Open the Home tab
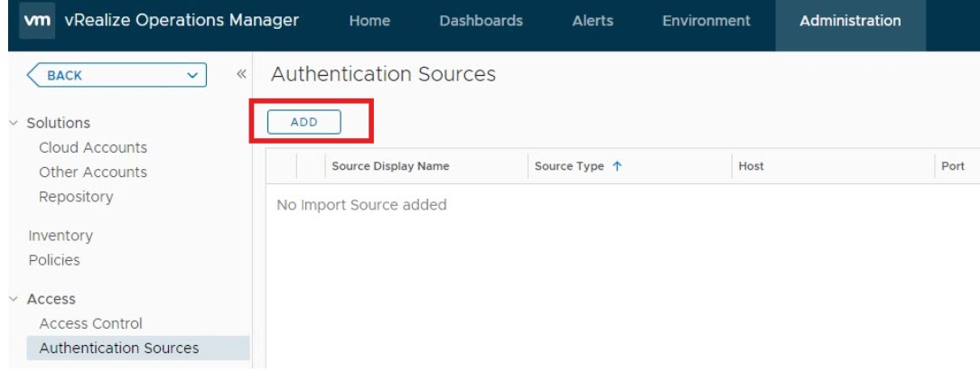 [369, 21]
